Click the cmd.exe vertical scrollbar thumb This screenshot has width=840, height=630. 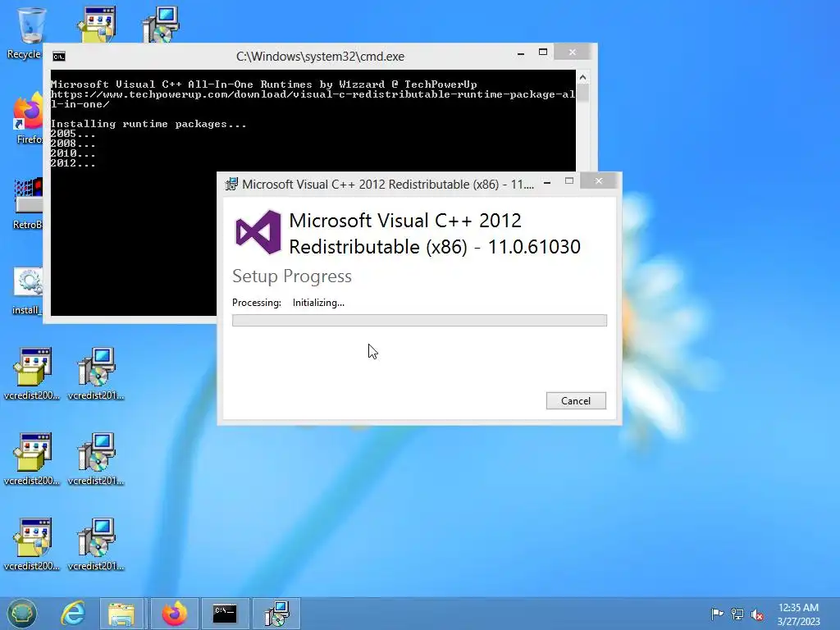pyautogui.click(x=583, y=93)
